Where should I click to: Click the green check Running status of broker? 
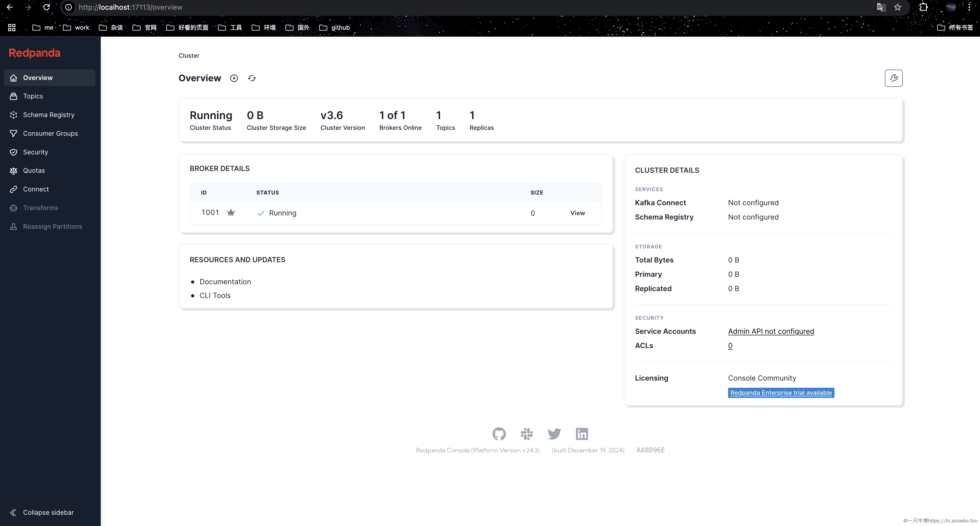(x=276, y=213)
